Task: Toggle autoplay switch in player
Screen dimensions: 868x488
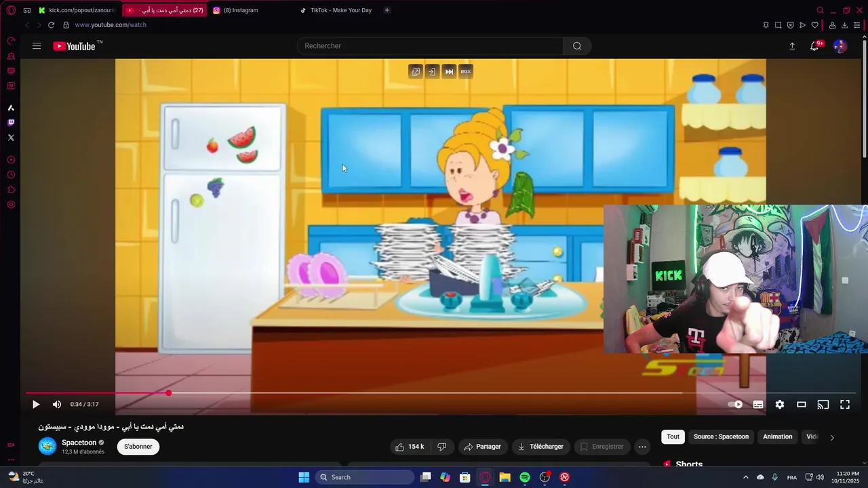Action: click(736, 405)
